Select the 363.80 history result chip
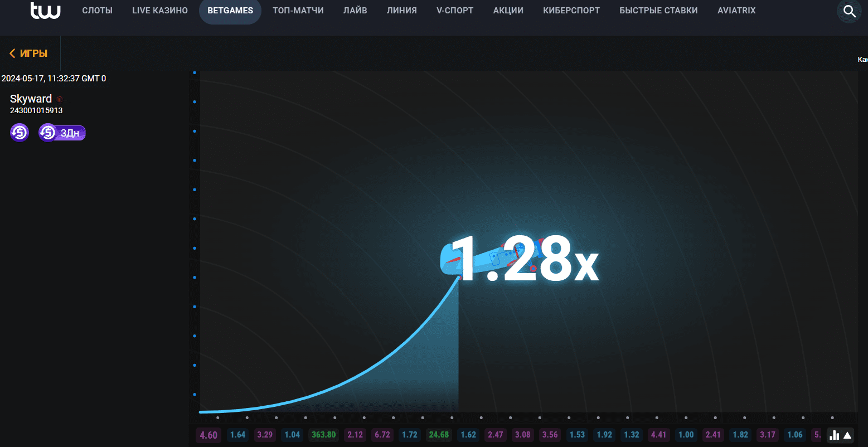This screenshot has width=868, height=447. (324, 435)
